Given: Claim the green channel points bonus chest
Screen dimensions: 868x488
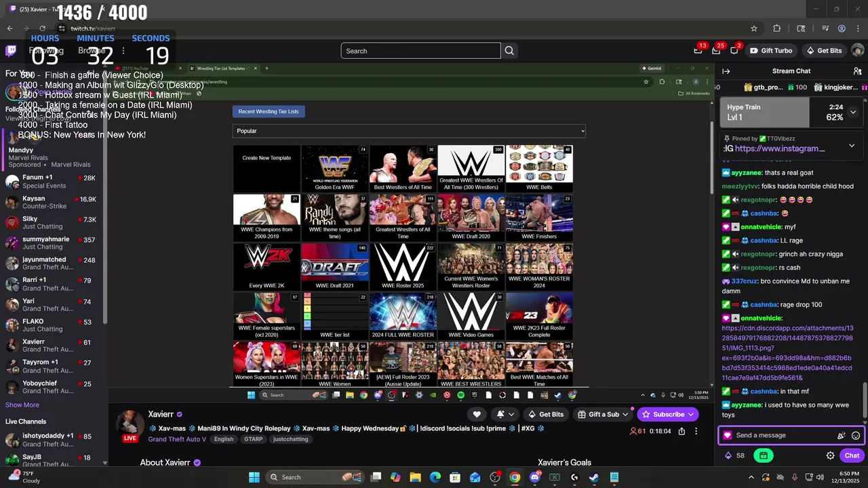Looking at the screenshot, I should pyautogui.click(x=764, y=455).
